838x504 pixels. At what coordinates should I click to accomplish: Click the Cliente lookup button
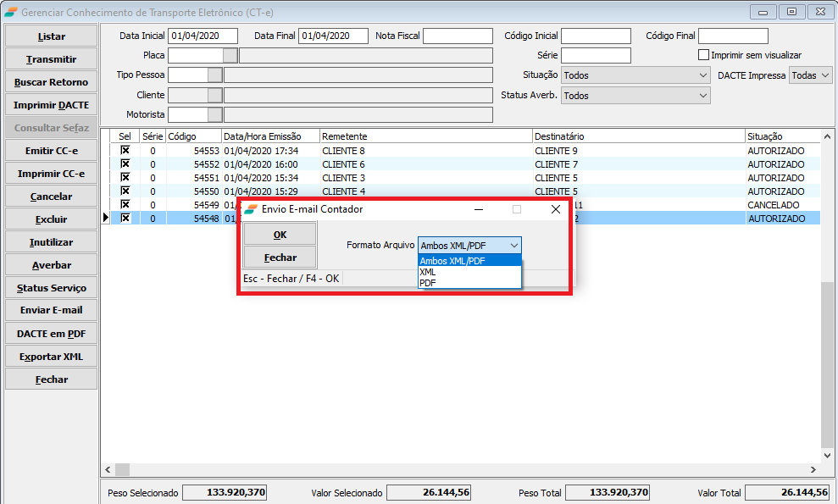[x=214, y=95]
